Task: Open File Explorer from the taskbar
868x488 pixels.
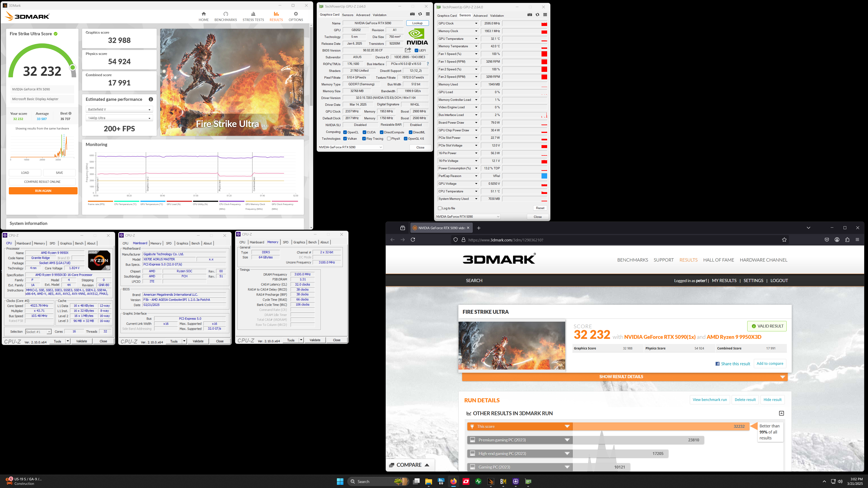Action: [429, 481]
